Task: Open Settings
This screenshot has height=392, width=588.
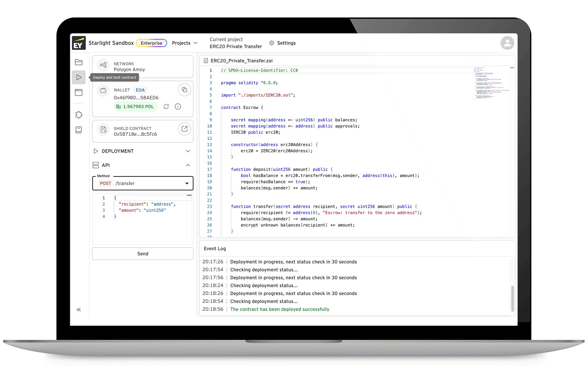Action: click(283, 43)
